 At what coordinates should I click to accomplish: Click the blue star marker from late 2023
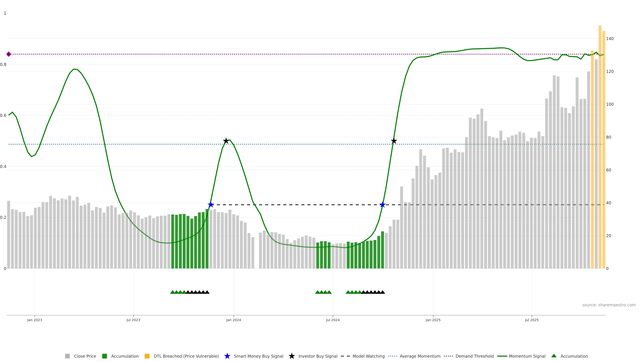pos(211,205)
